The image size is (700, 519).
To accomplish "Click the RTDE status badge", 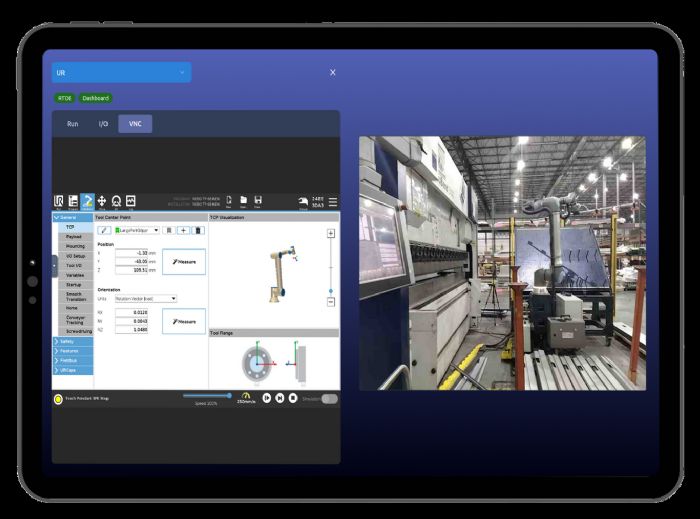I will [x=65, y=98].
